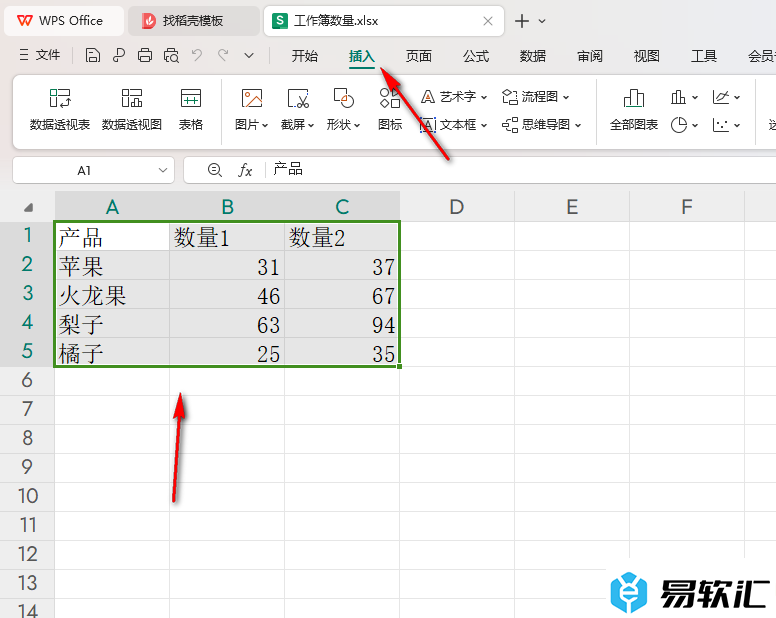Click the Undo arrow

click(x=197, y=55)
